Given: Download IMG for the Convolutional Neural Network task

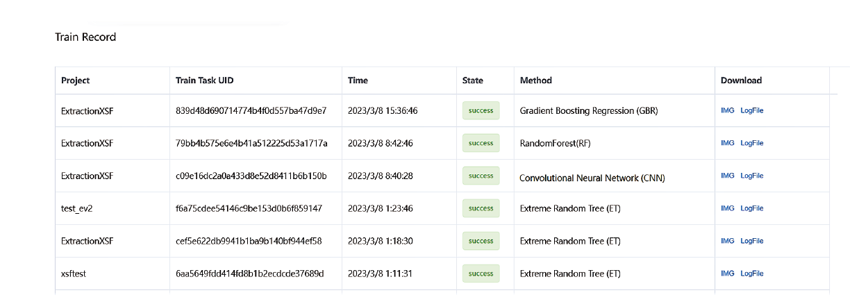Looking at the screenshot, I should [x=728, y=176].
